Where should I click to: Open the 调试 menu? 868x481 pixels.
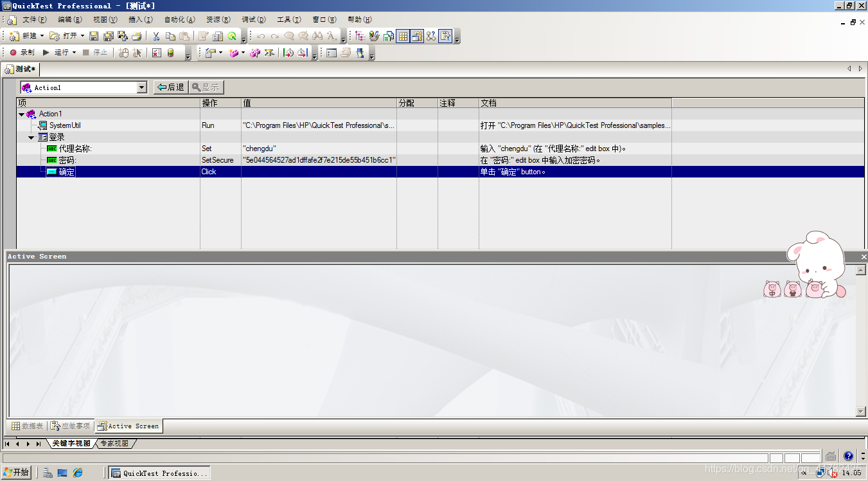[x=254, y=20]
